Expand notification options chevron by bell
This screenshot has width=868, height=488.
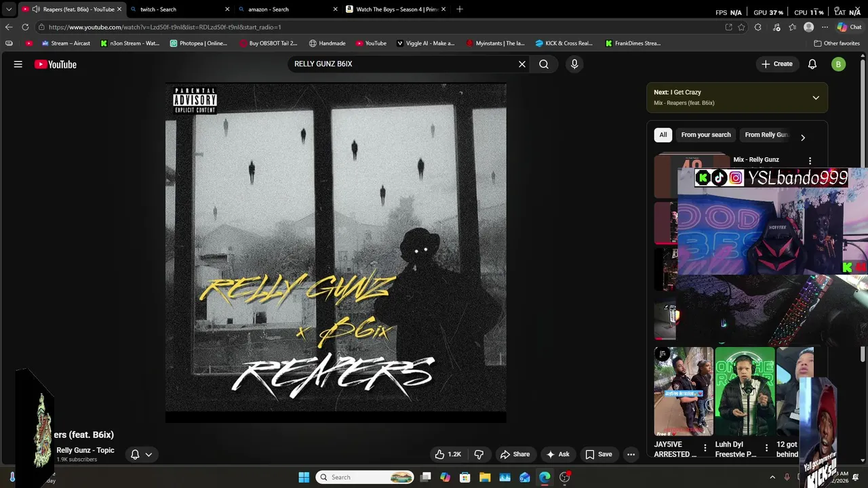click(x=149, y=455)
